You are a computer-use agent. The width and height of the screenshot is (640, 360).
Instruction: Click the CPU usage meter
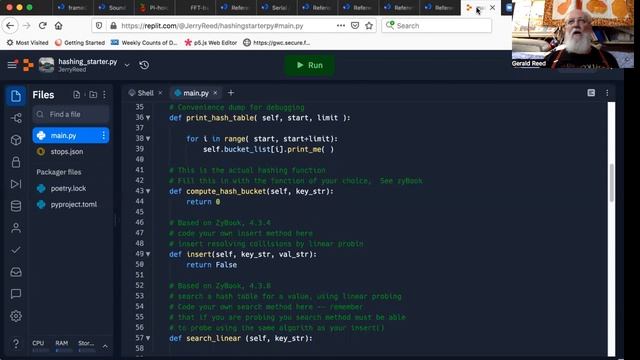point(40,346)
